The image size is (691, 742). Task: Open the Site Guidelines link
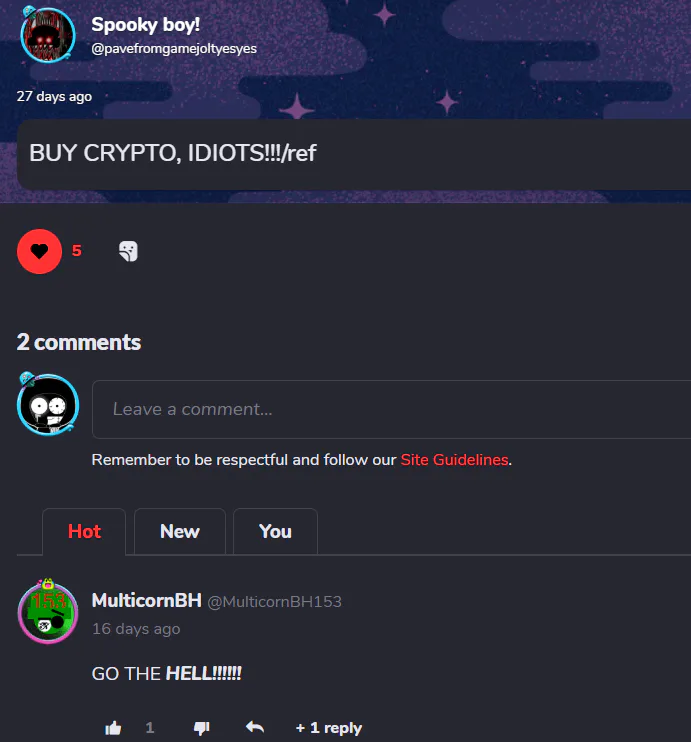[454, 460]
